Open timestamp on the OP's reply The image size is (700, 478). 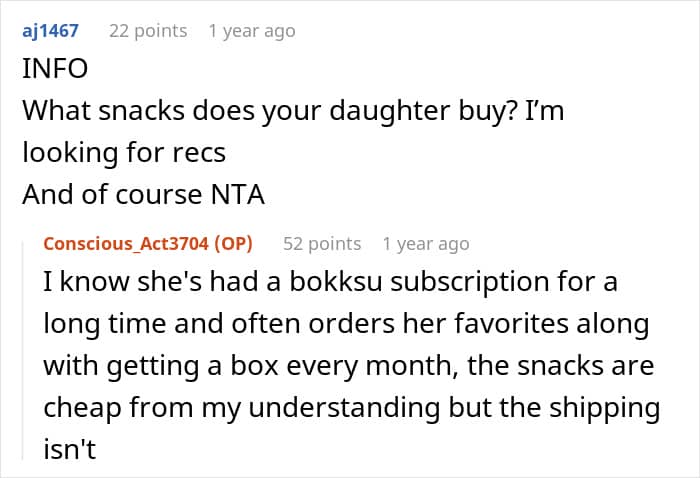425,243
